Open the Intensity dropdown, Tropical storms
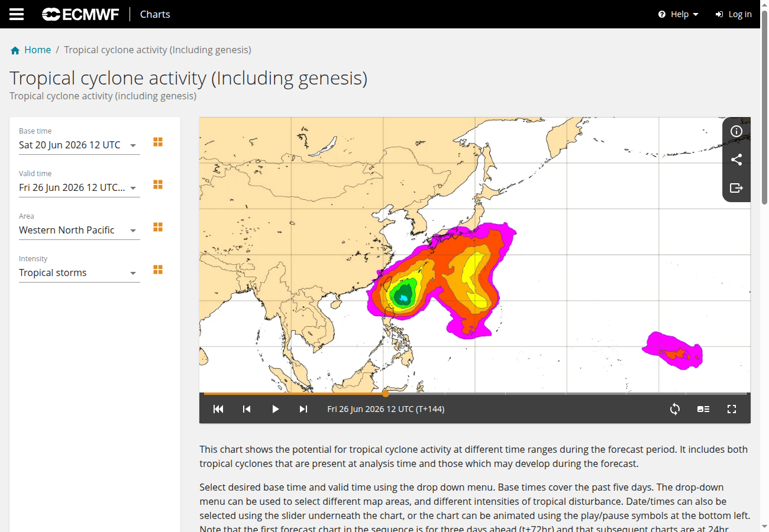This screenshot has width=769, height=532. click(79, 273)
